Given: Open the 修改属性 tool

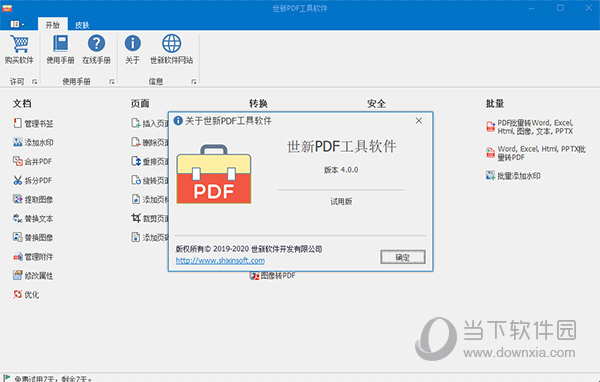Looking at the screenshot, I should click(33, 275).
